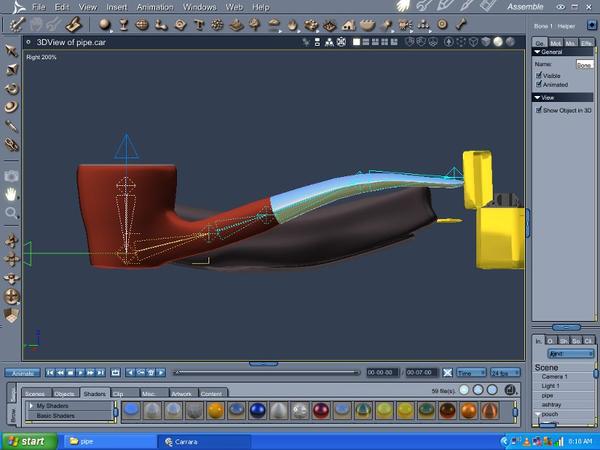Image resolution: width=600 pixels, height=450 pixels.
Task: Click the tree/plant icon in the top toolbar
Action: point(254,25)
